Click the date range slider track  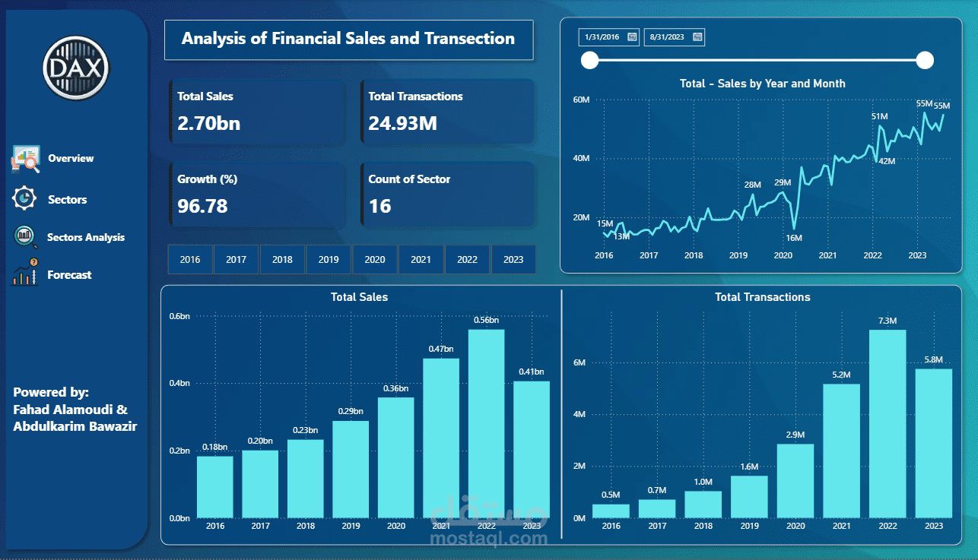pyautogui.click(x=757, y=60)
